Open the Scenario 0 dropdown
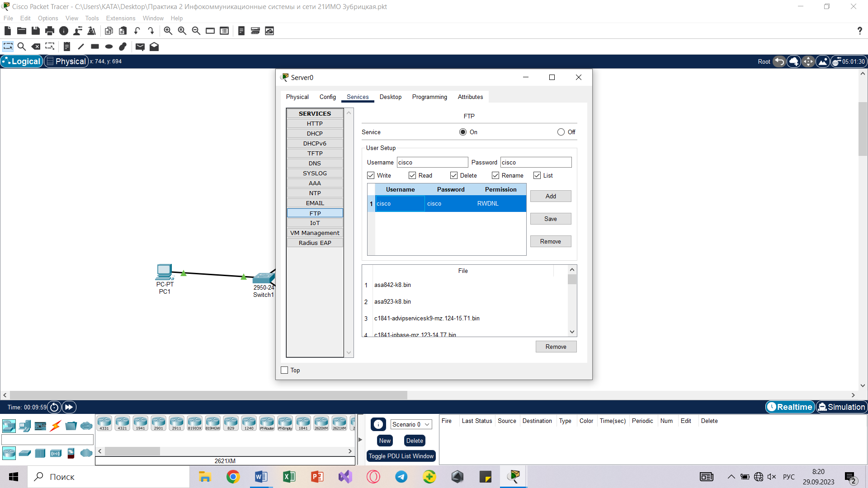 411,424
